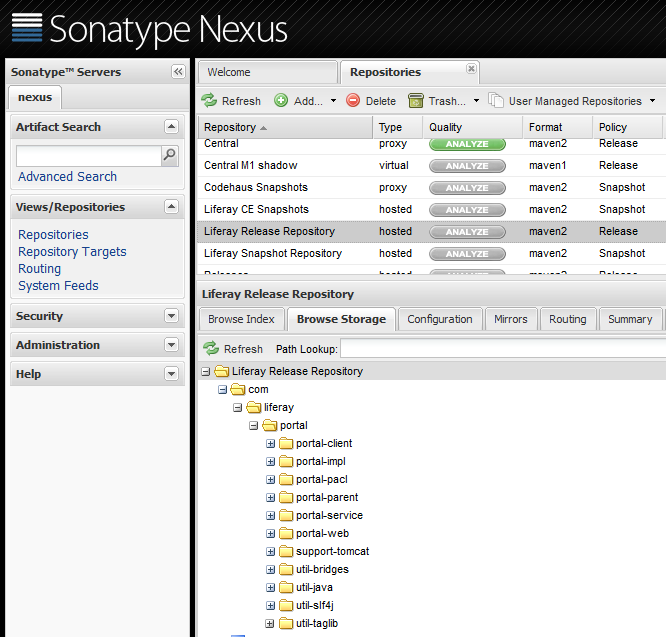Open the Repositories link in the sidebar

53,234
